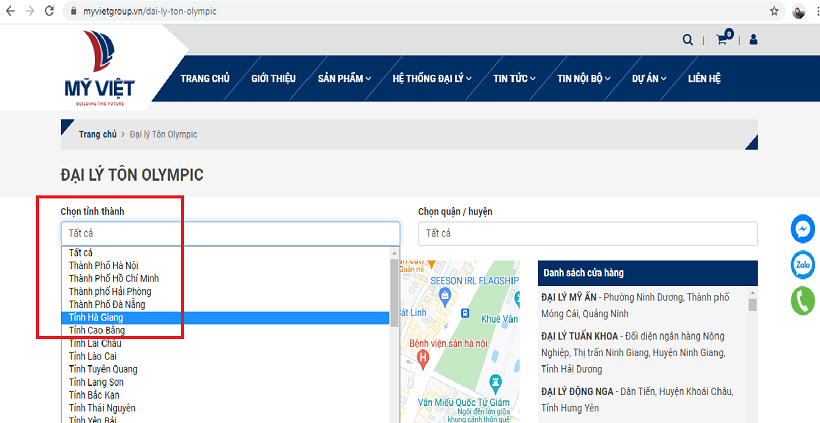Click store list scrollbar thumb

point(752,305)
